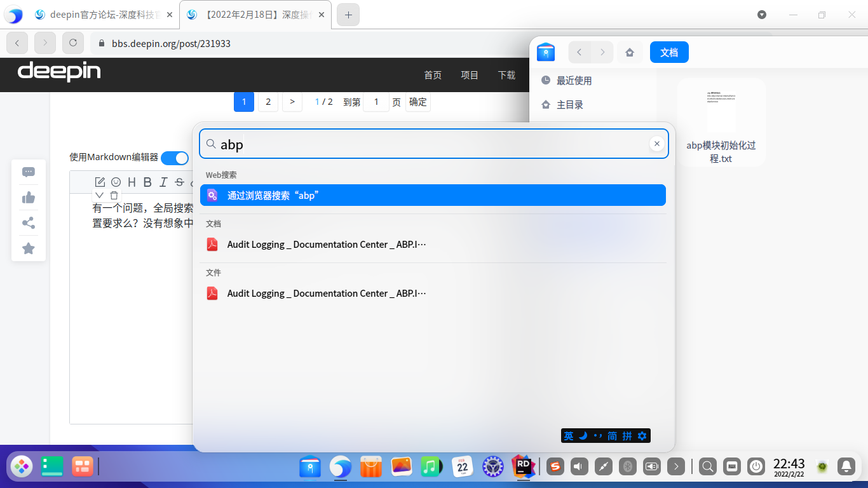
Task: Open input method settings via the gear icon
Action: point(642,436)
